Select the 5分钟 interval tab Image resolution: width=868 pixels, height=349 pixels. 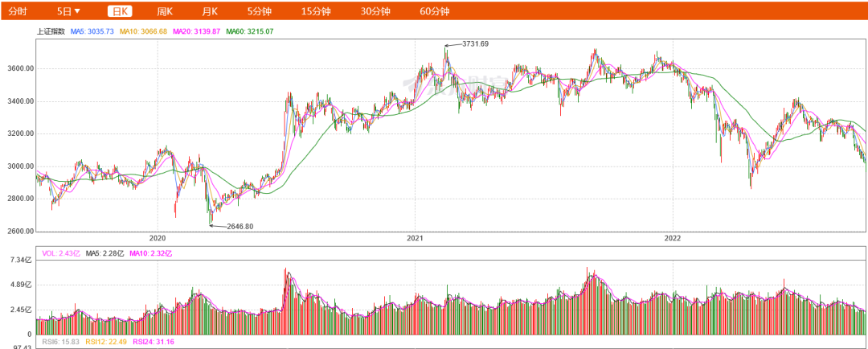[x=260, y=11]
